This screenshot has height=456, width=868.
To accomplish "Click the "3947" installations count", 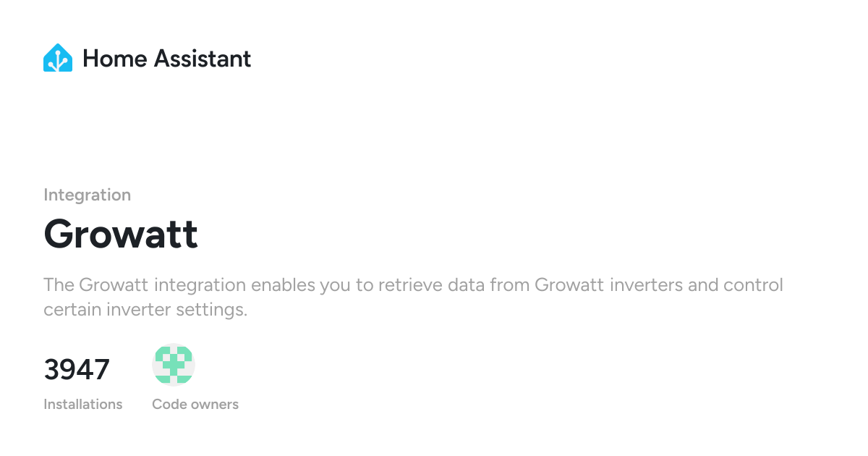I will pos(77,369).
